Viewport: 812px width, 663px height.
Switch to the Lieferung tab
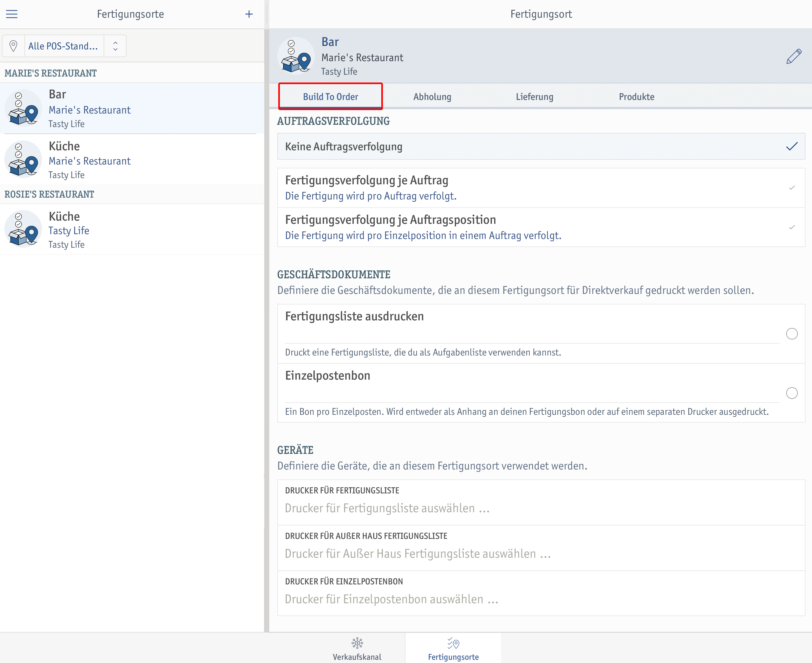535,97
